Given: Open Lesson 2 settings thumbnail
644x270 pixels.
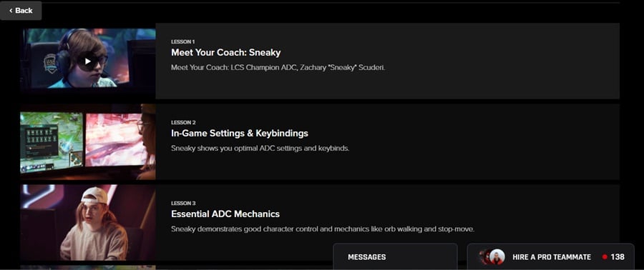Looking at the screenshot, I should tap(88, 141).
